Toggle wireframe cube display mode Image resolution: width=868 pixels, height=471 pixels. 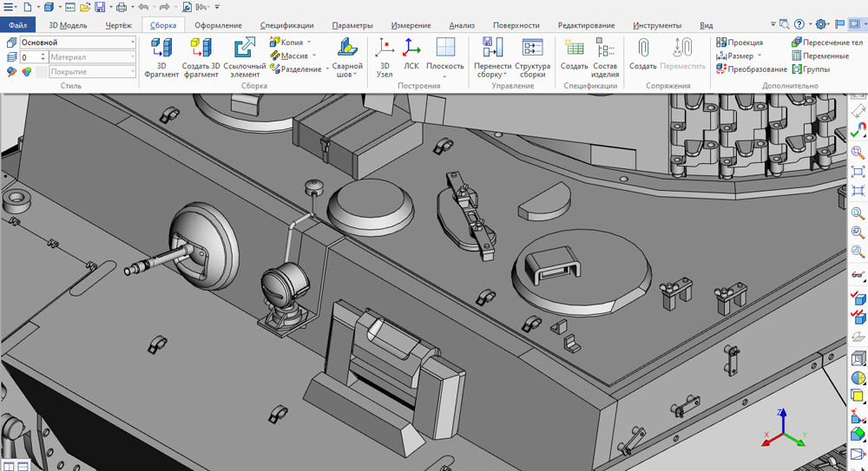[x=858, y=358]
